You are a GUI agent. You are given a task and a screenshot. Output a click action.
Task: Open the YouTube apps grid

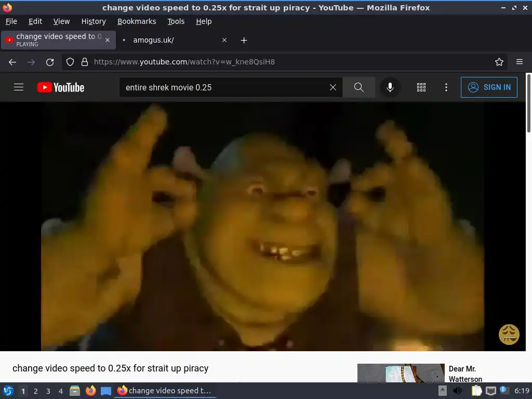point(421,87)
